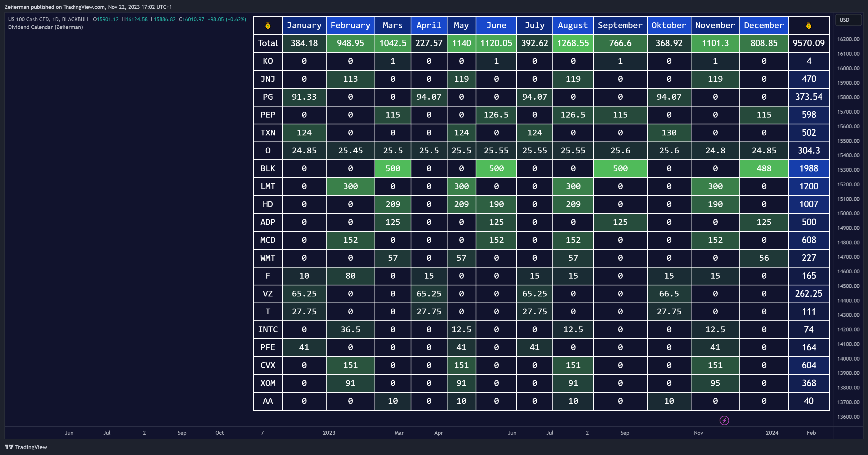Click the F February value 80
The height and width of the screenshot is (455, 868).
tap(351, 276)
